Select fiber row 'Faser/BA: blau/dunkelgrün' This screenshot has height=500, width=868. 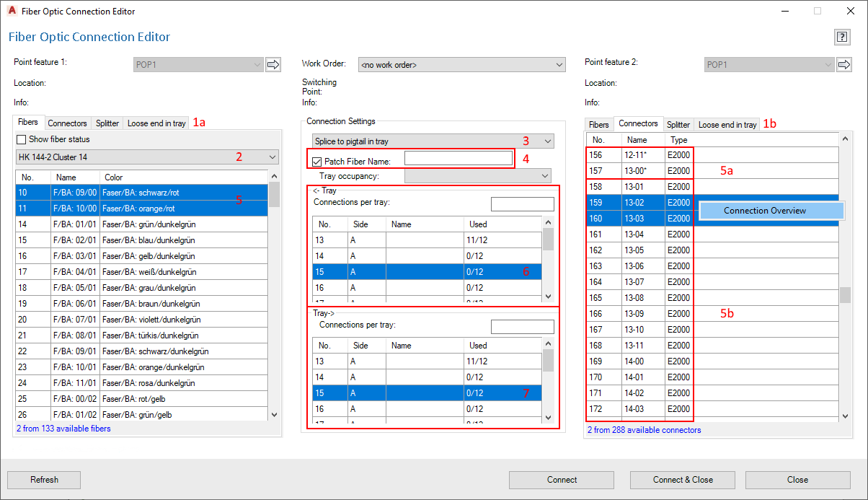coord(142,240)
